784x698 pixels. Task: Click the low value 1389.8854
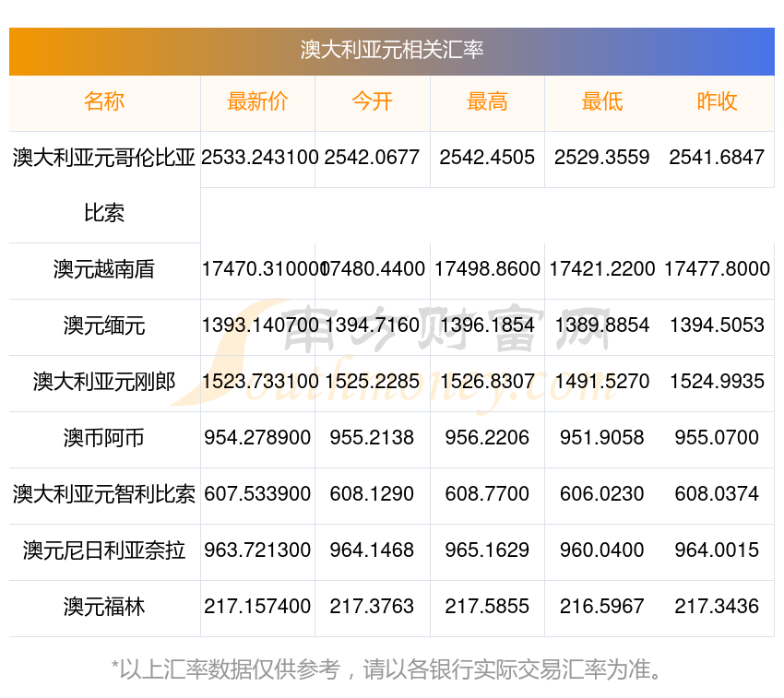(x=601, y=325)
